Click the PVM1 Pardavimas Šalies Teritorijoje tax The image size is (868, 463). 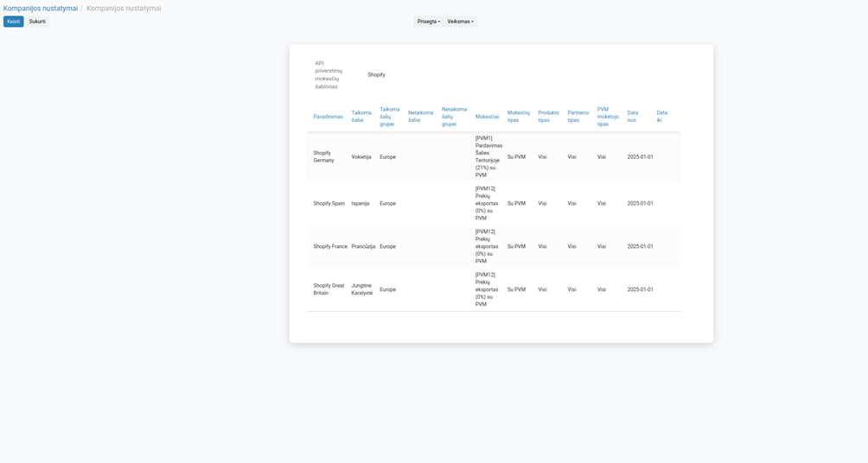tap(488, 156)
